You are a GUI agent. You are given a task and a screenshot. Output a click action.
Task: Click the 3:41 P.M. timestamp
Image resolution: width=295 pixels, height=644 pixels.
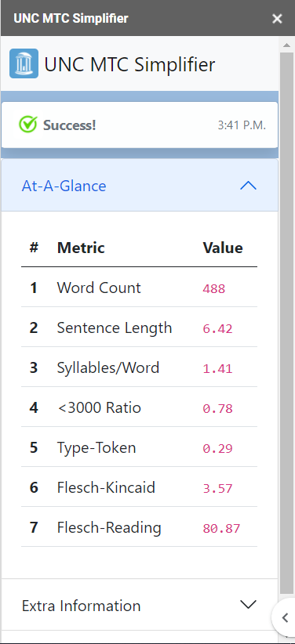(x=242, y=125)
